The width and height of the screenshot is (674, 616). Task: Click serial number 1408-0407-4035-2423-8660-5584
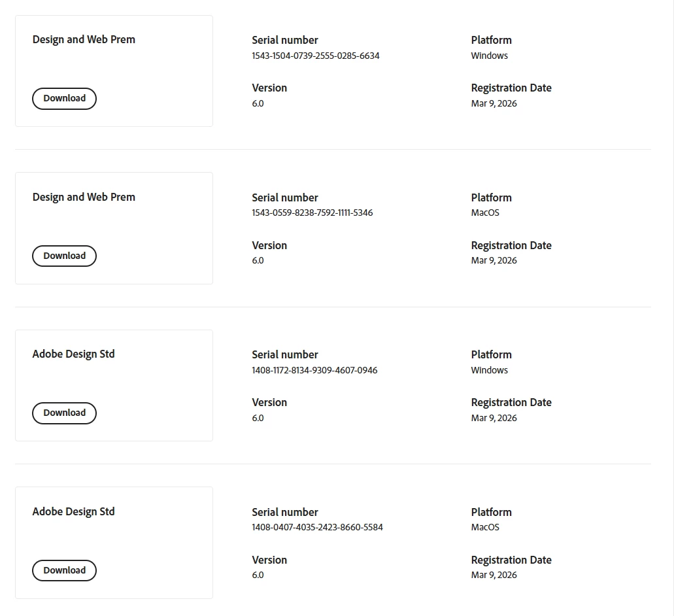pos(317,527)
